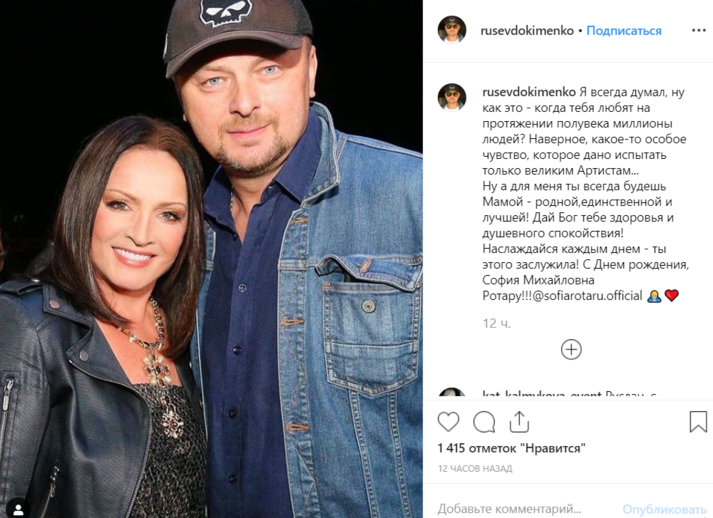Screen dimensions: 713x518
Task: Open 12 ЧАСОВ НАЗАД post permalink
Action: click(475, 468)
